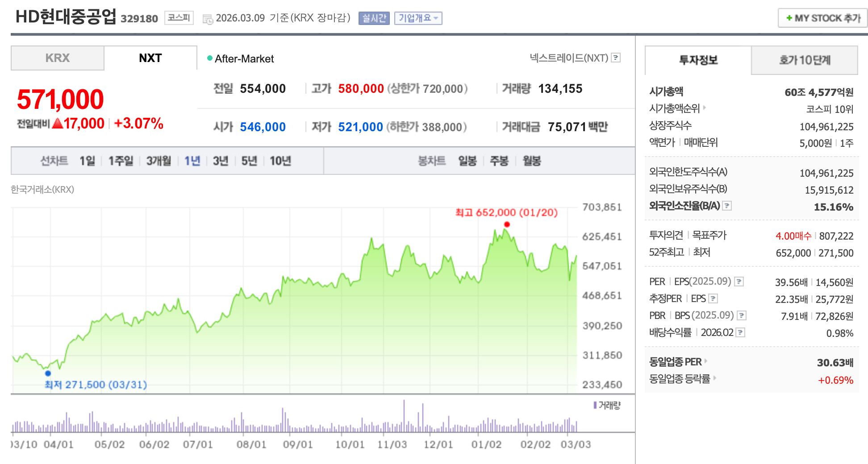Click the 코스피 10위 ranking value
Viewport: 868px width, 464px height.
pyautogui.click(x=830, y=109)
